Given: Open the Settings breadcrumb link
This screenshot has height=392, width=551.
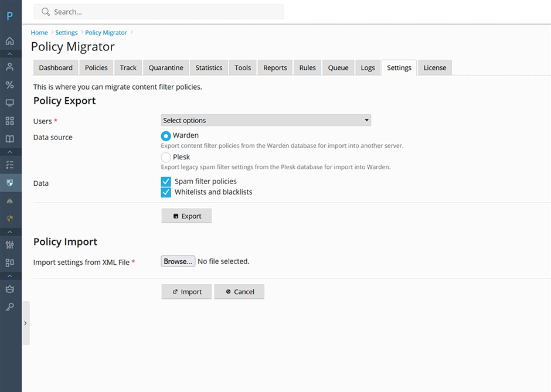Looking at the screenshot, I should [66, 33].
